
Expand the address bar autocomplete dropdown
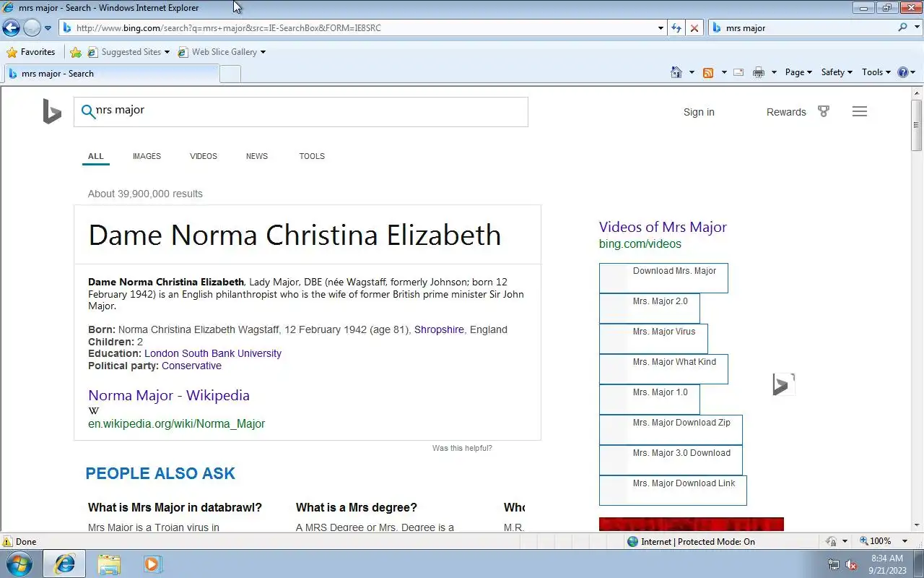[661, 28]
